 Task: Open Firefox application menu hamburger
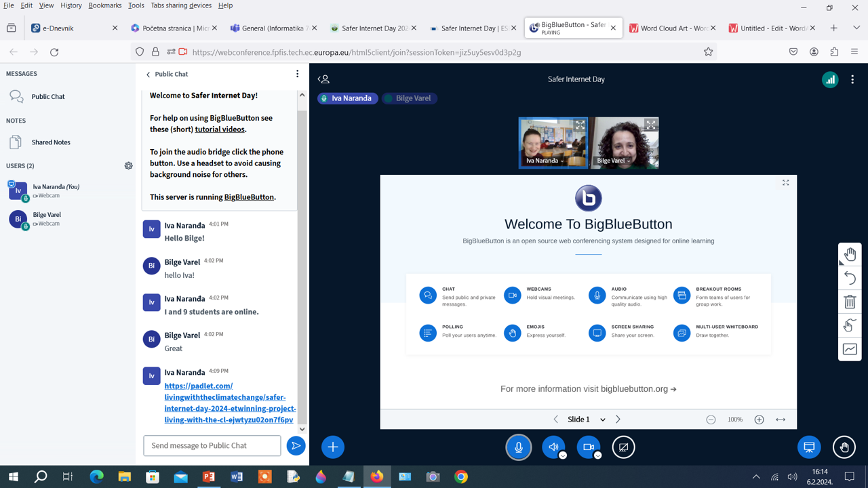pyautogui.click(x=854, y=52)
